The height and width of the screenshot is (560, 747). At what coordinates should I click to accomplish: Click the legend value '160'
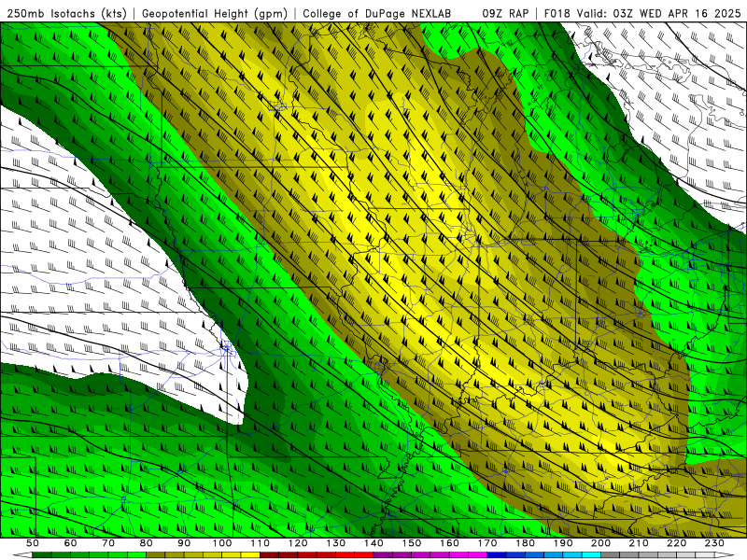tap(449, 543)
